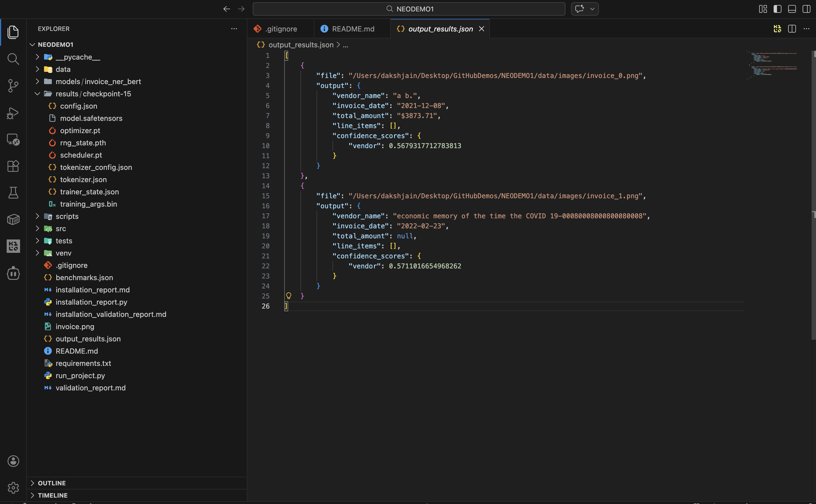Switch to the .gitignore tab
Viewport: 816px width, 504px height.
tap(281, 29)
